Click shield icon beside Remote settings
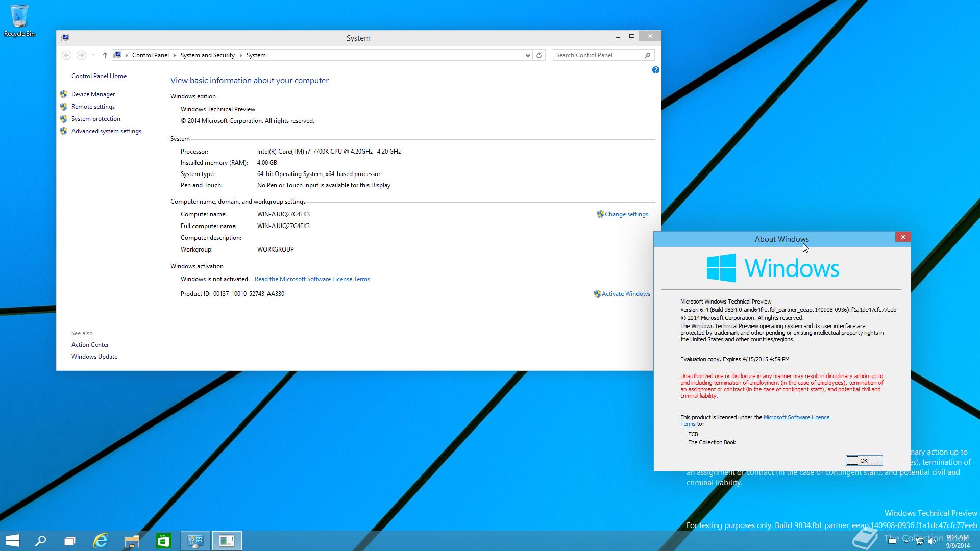 pos(64,107)
